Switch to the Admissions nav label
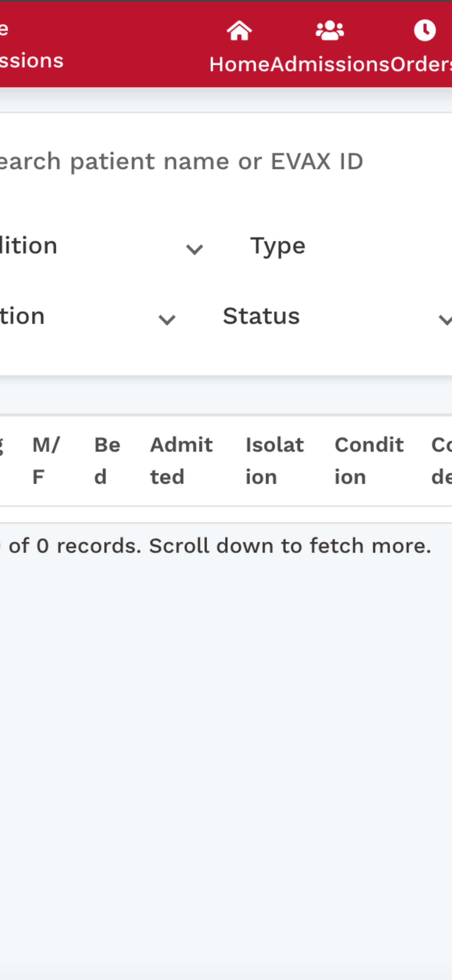The image size is (452, 980). pyautogui.click(x=330, y=64)
